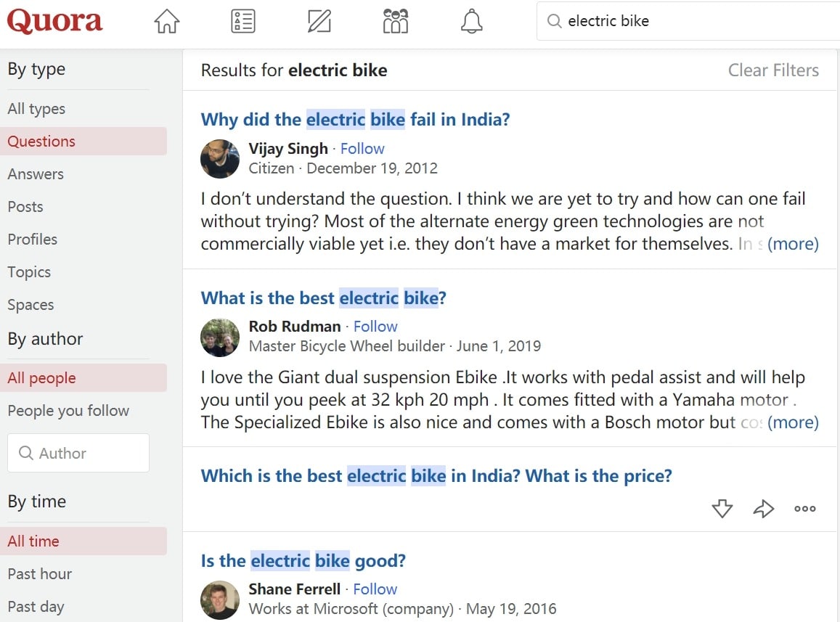
Task: Select the Past hour time filter
Action: (x=40, y=574)
